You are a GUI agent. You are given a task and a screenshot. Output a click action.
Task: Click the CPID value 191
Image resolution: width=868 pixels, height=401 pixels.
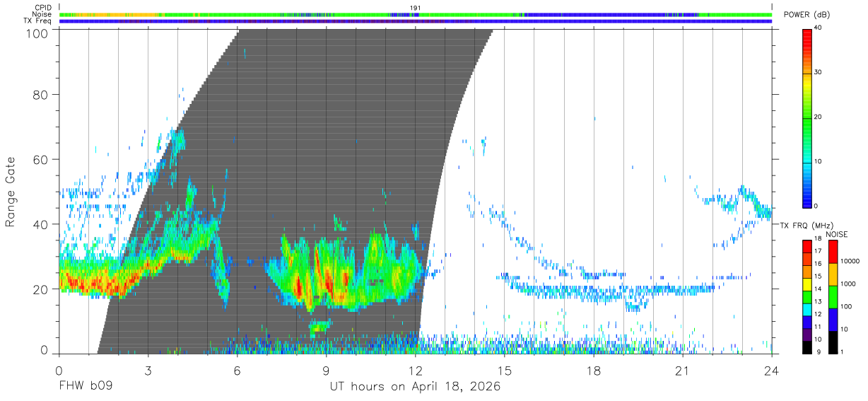pyautogui.click(x=416, y=7)
